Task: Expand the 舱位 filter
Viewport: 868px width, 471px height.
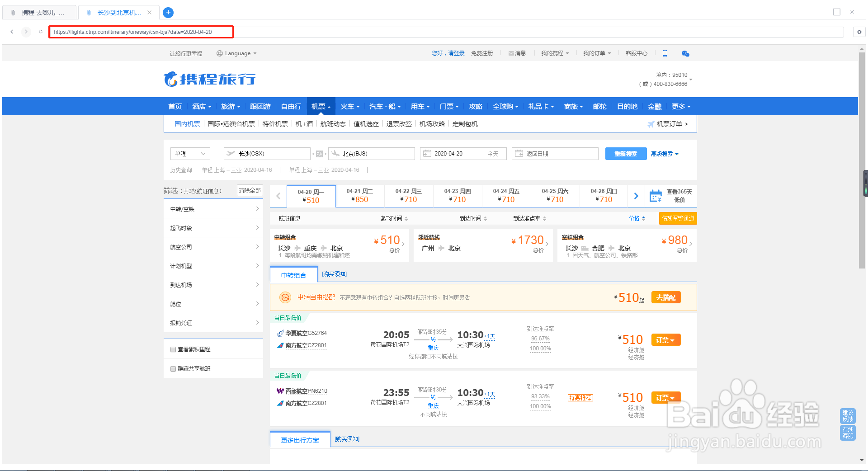Action: click(x=213, y=304)
